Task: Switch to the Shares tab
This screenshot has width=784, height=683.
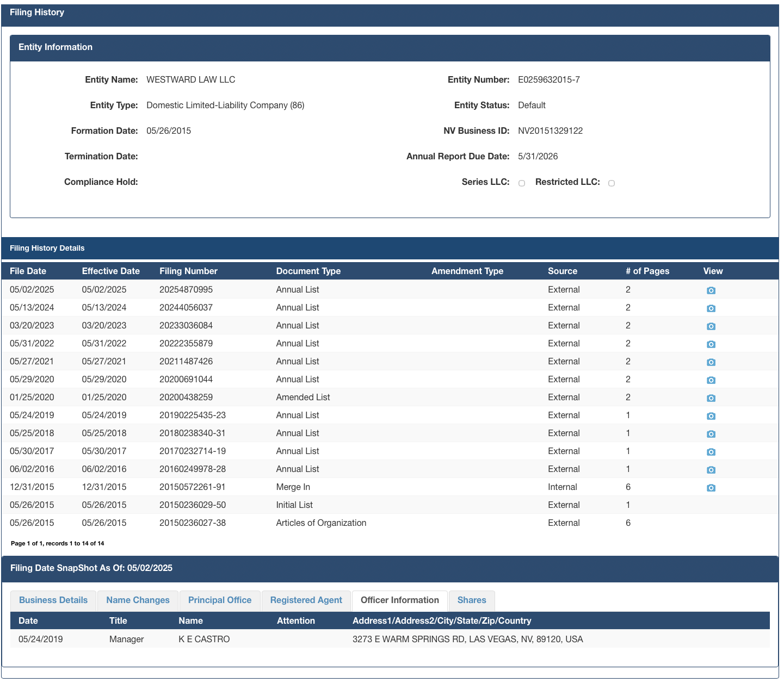Action: pyautogui.click(x=472, y=600)
